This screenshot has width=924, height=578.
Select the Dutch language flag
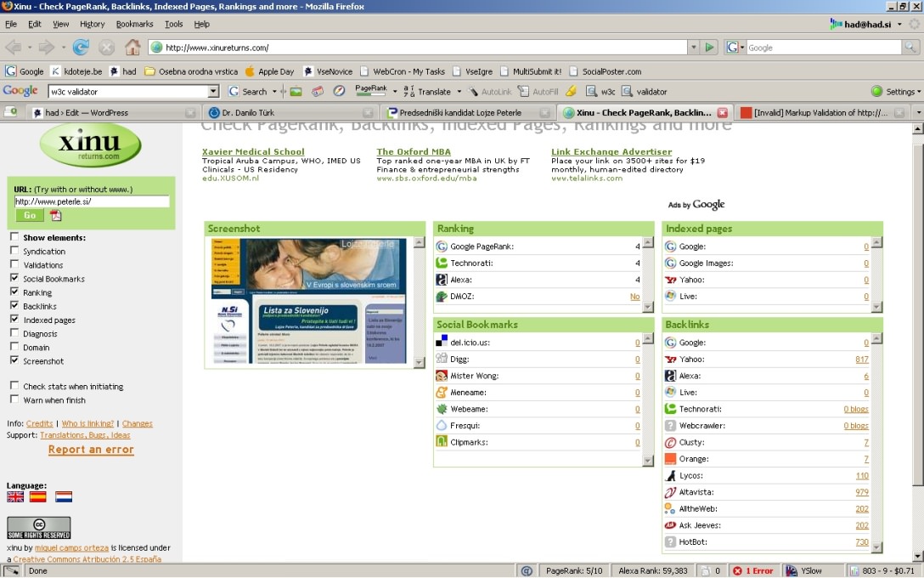(x=64, y=496)
